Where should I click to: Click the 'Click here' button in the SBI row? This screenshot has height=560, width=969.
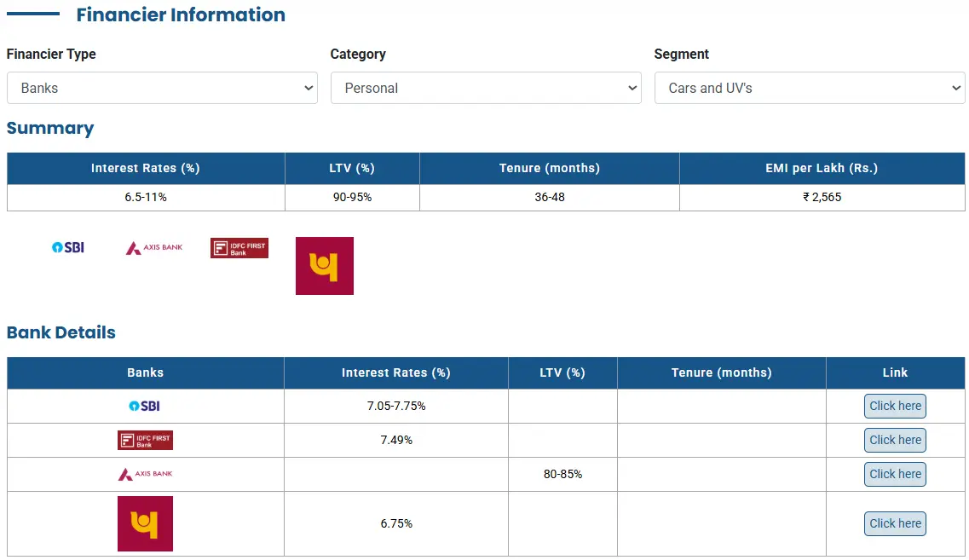pyautogui.click(x=895, y=406)
